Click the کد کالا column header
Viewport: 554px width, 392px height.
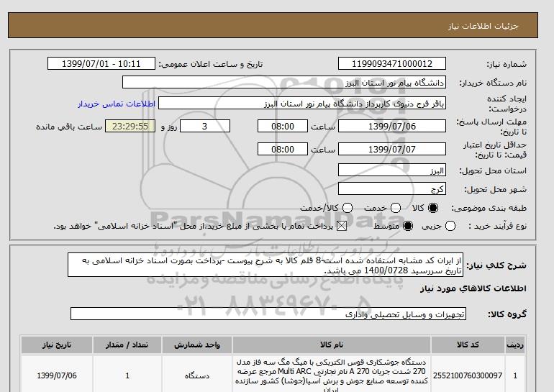click(468, 345)
